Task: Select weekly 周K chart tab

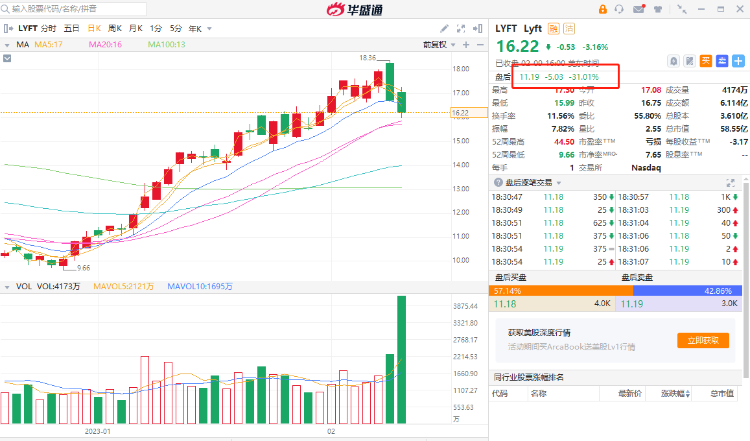Action: 115,29
